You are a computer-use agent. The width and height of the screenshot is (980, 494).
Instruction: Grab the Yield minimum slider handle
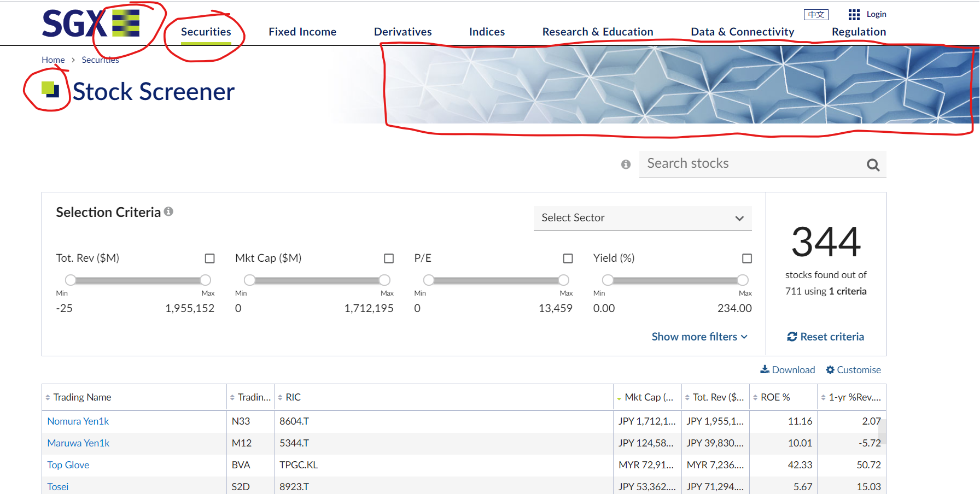(608, 280)
